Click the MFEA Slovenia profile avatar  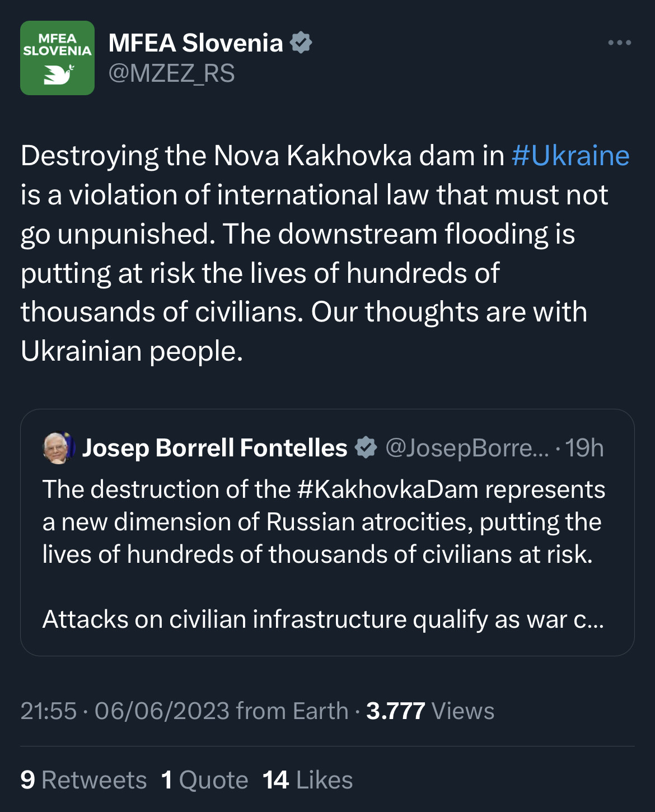57,58
